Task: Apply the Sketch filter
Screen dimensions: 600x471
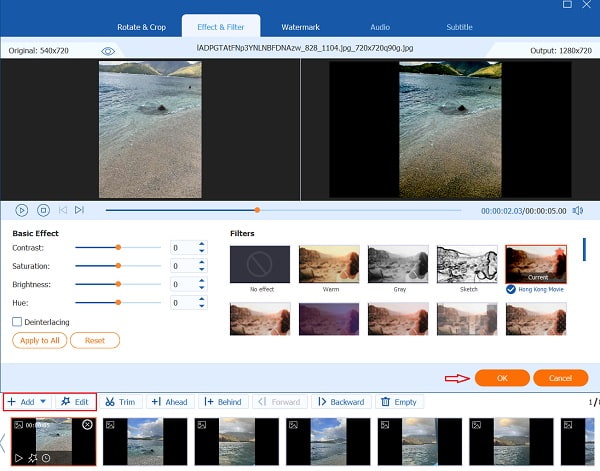Action: [467, 264]
